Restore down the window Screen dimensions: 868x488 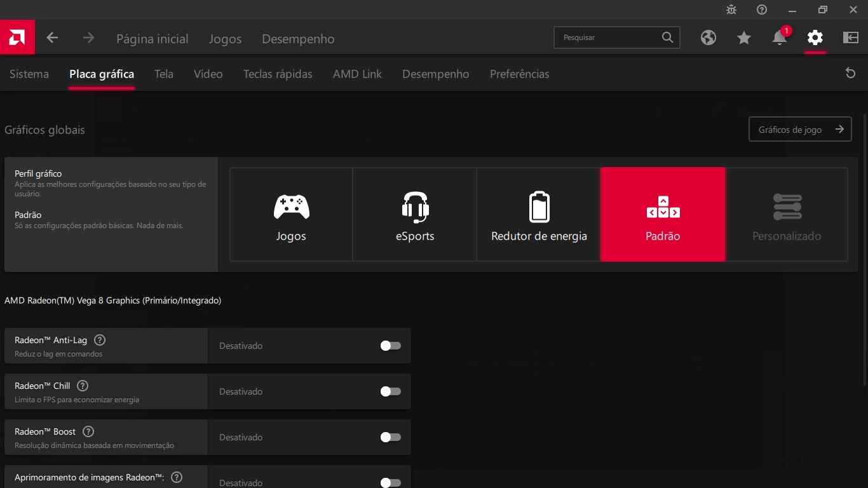tap(823, 10)
